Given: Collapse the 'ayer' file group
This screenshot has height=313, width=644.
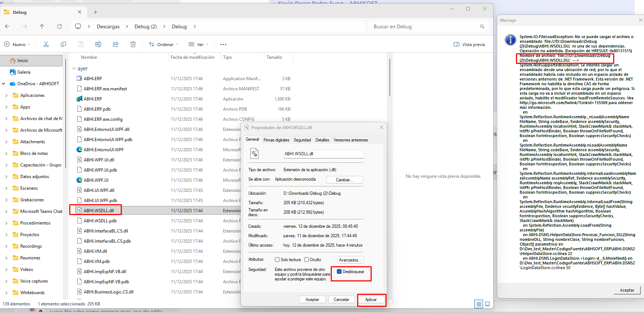Looking at the screenshot, I should coord(74,69).
